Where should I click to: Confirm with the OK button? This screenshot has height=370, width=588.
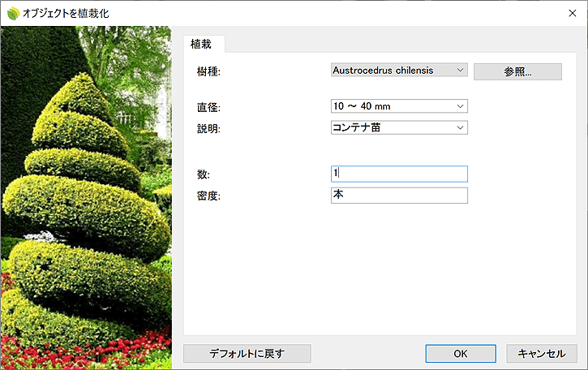[461, 354]
